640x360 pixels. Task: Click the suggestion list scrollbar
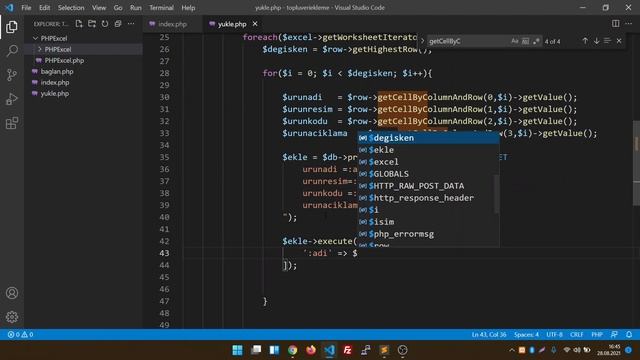(497, 194)
